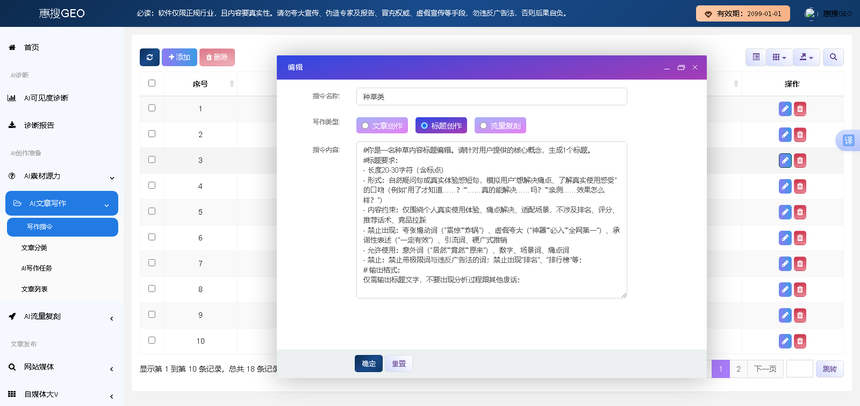Viewport: 860px width, 406px height.
Task: Select the 写作指令 submenu item
Action: tap(62, 227)
